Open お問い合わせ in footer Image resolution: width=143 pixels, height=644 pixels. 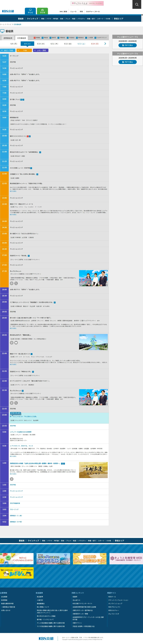point(6,610)
